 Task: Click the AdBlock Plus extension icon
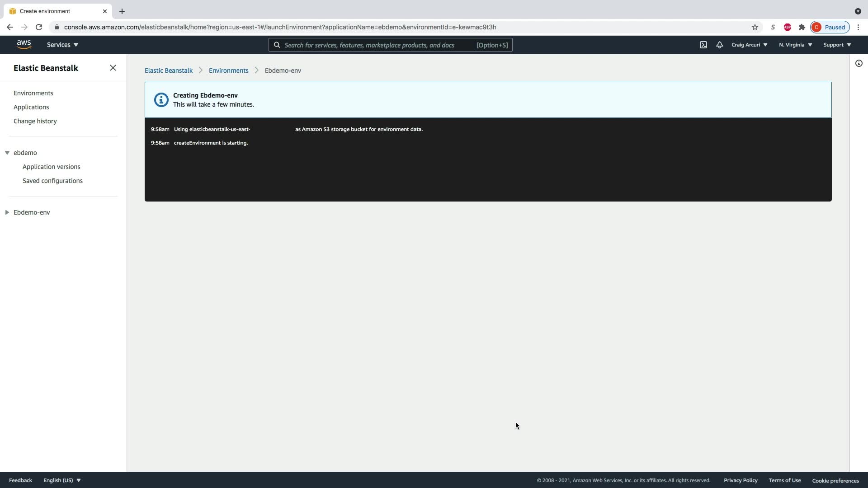(x=788, y=27)
